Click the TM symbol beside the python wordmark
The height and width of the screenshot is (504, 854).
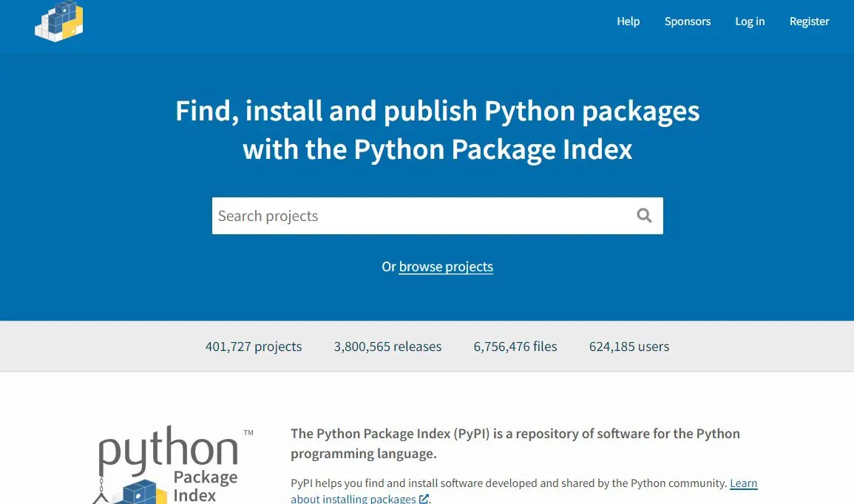(249, 432)
